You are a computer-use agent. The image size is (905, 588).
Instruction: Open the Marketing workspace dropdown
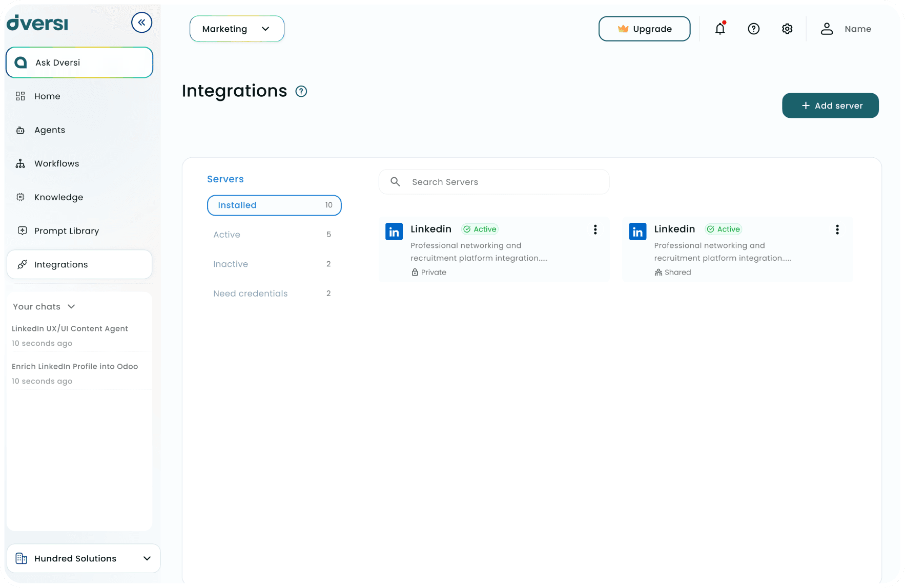click(237, 29)
